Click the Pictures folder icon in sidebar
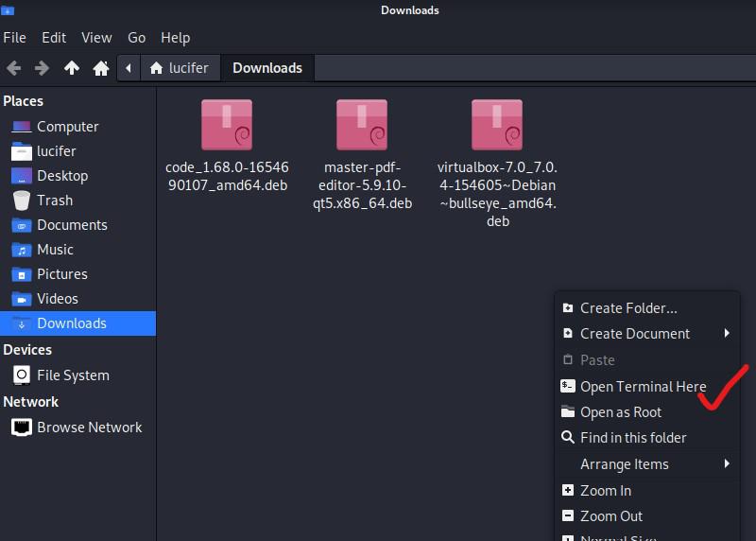The height and width of the screenshot is (541, 756). click(x=21, y=274)
